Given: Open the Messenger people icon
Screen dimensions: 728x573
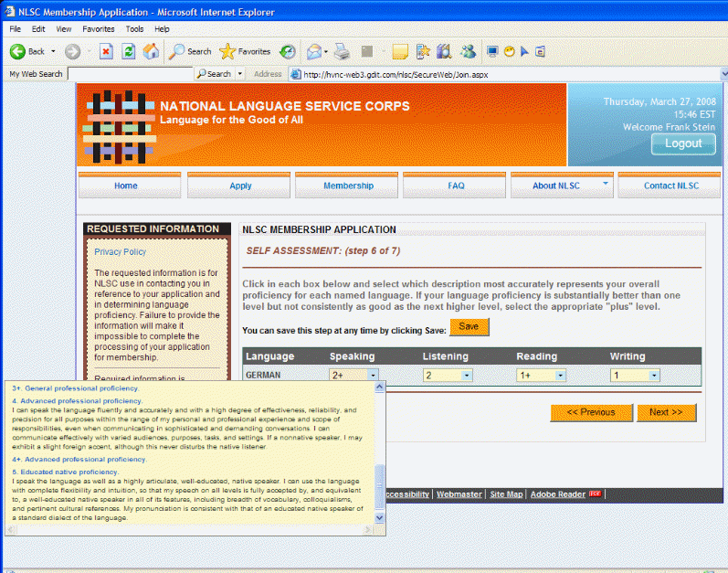Looking at the screenshot, I should (x=468, y=51).
